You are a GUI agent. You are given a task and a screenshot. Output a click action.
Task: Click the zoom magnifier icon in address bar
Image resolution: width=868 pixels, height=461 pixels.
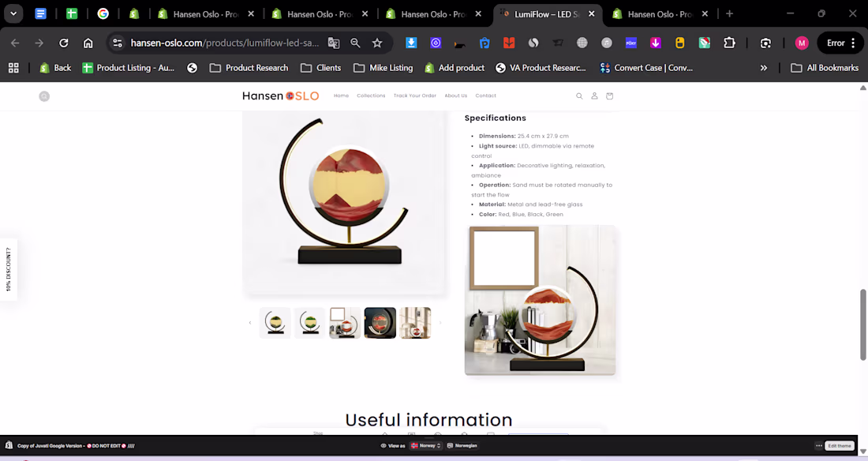click(355, 43)
